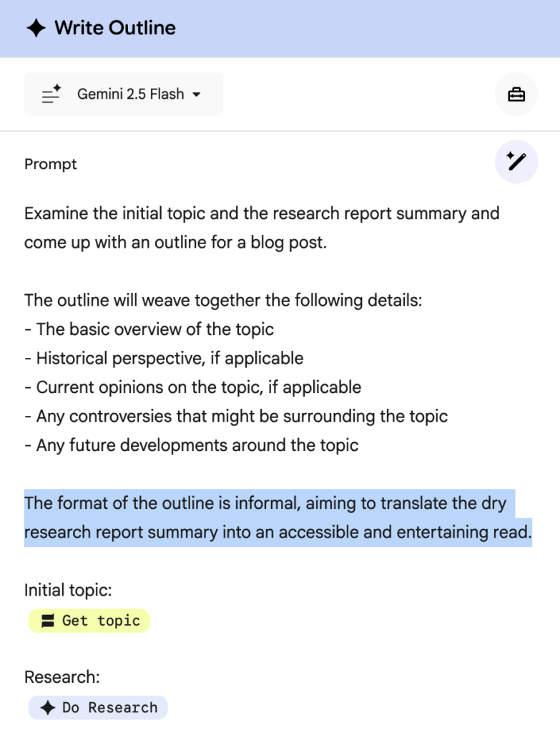This screenshot has width=560, height=733.
Task: Click the model settings icon left of Gemini
Action: click(51, 94)
